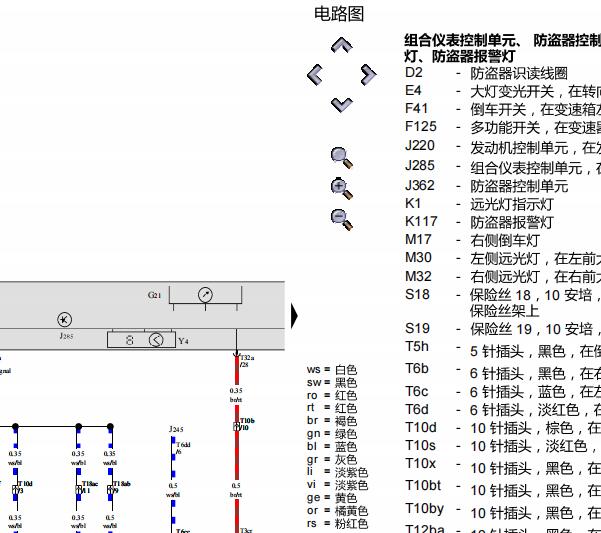Viewport: 601px width, 533px height.
Task: Click color code gn = 绿色
Action: (x=332, y=434)
